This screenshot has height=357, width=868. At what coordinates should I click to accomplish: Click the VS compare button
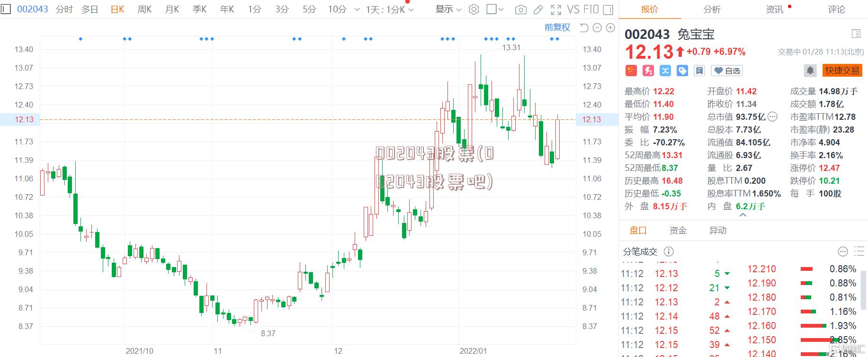tap(573, 9)
